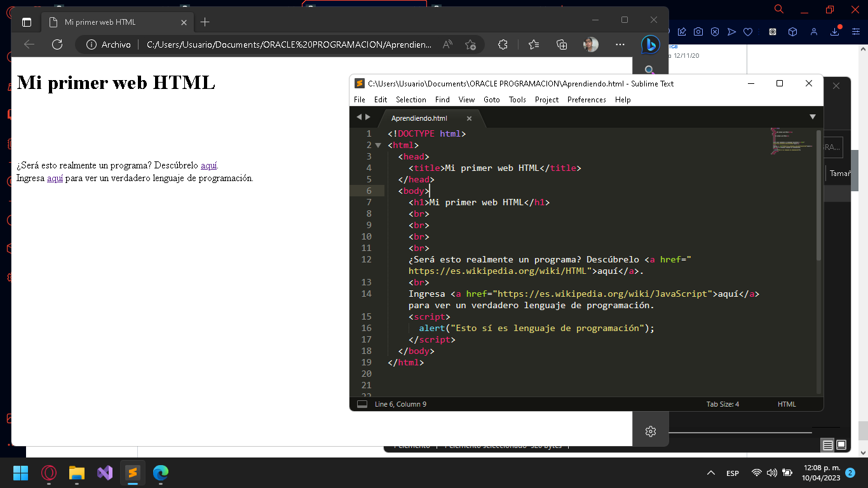868x488 pixels.
Task: Change the HTML syntax in status bar
Action: (x=786, y=404)
